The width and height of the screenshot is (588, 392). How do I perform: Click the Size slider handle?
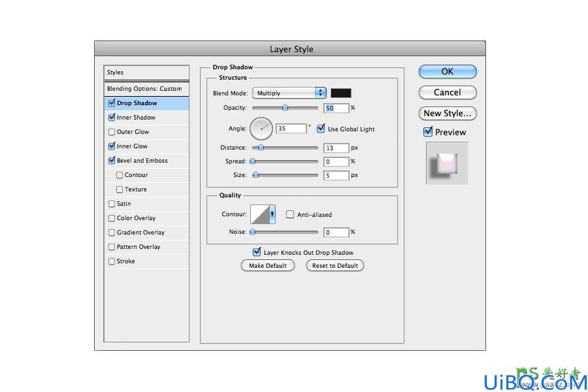coord(255,175)
